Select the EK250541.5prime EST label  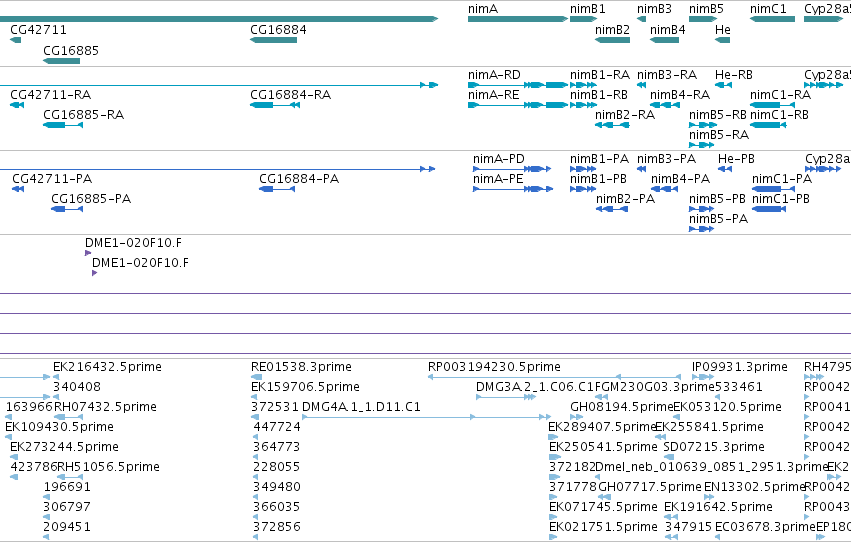click(x=603, y=447)
